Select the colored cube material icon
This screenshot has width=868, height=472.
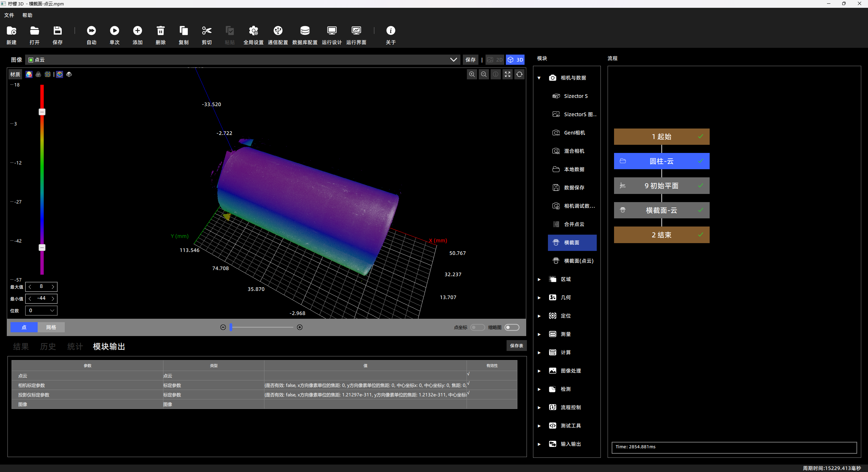coord(59,74)
